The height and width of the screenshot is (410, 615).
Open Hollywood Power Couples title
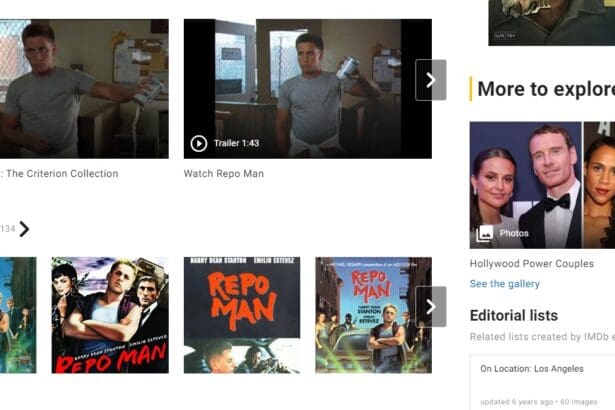point(531,264)
